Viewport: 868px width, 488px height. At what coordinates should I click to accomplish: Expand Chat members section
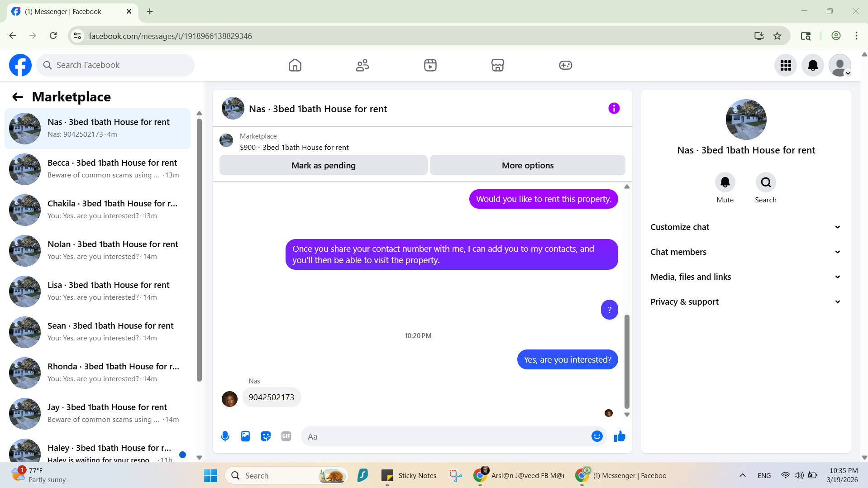point(746,252)
